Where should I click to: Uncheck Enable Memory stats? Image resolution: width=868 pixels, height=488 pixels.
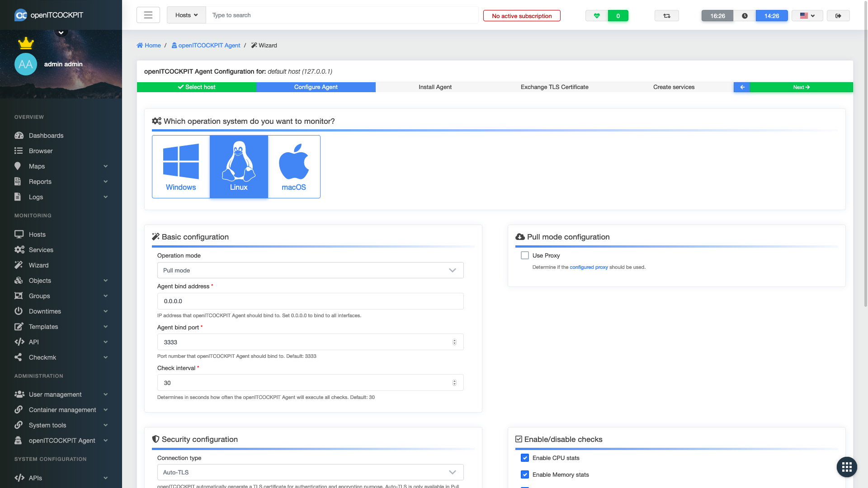524,474
